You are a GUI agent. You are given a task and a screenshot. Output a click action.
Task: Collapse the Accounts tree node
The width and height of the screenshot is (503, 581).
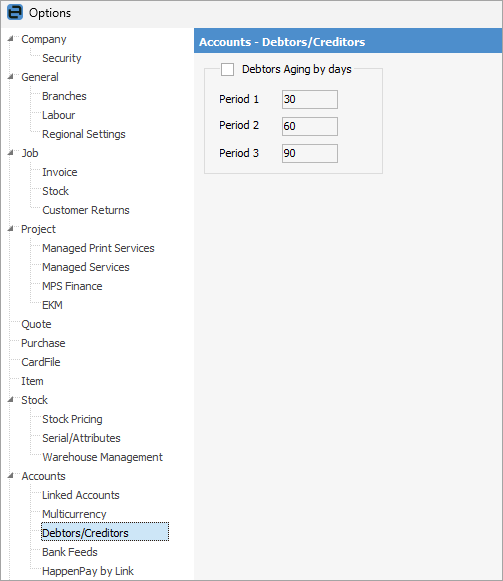[11, 475]
